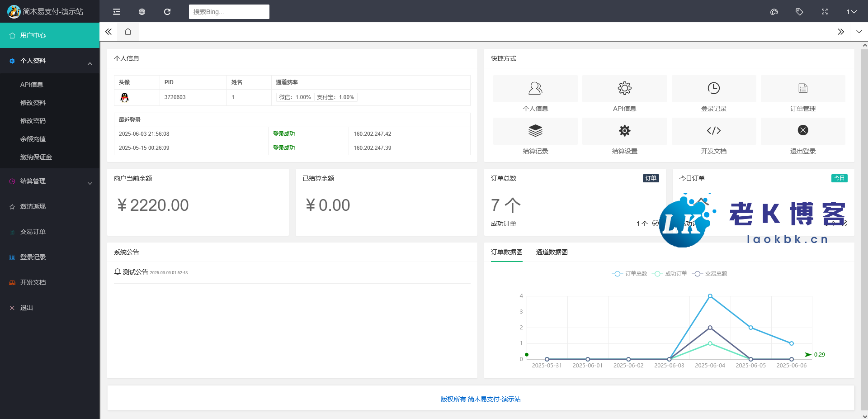The image size is (868, 419).
Task: Click the 简木易支付-演示站 footer link
Action: point(494,399)
